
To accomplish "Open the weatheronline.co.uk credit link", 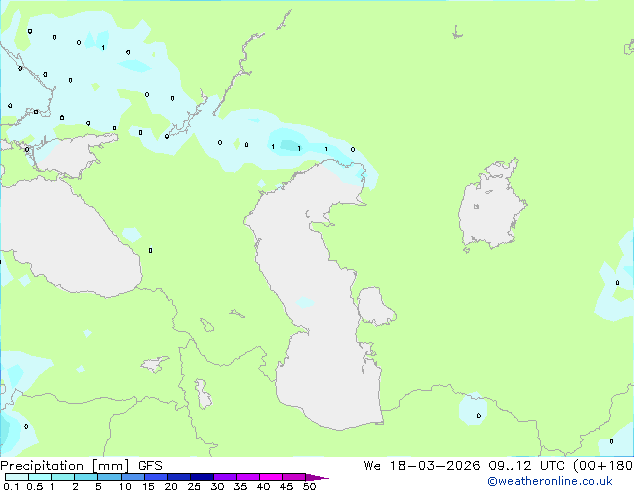I will (550, 481).
